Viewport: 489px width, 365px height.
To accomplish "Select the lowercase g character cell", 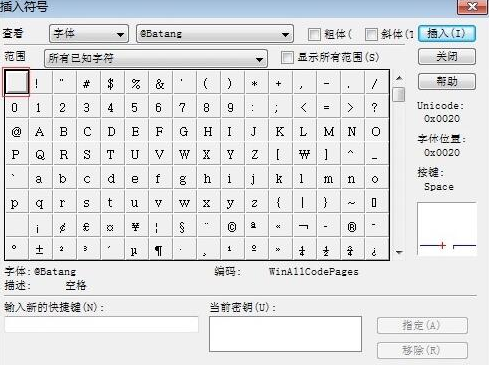I will click(185, 179).
